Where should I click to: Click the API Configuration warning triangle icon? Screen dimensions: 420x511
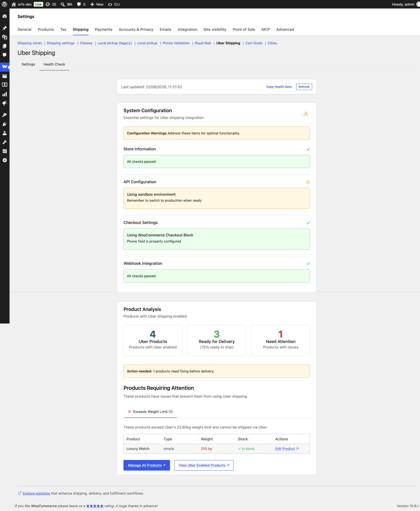point(308,182)
